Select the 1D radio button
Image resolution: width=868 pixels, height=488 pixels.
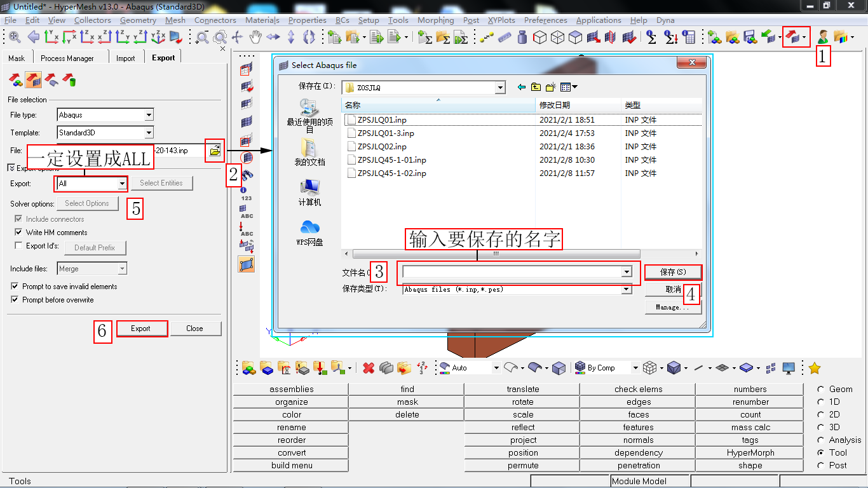pyautogui.click(x=820, y=402)
